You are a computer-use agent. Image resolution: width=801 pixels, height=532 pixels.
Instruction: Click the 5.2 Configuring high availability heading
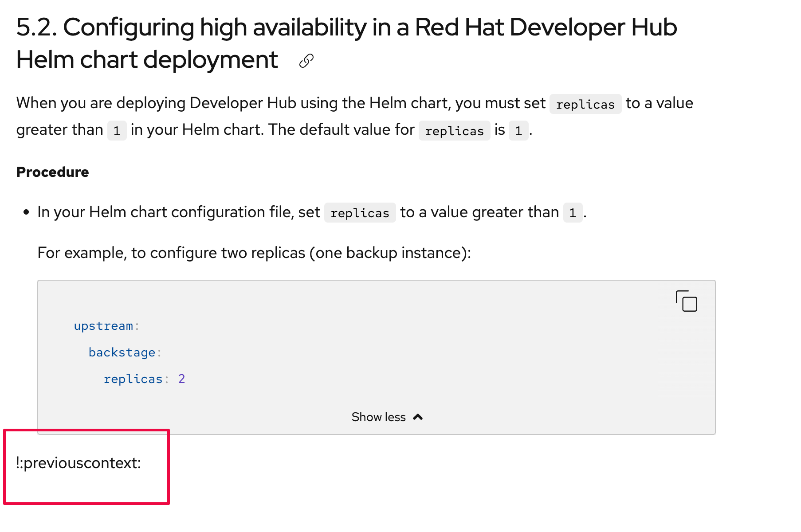346,43
